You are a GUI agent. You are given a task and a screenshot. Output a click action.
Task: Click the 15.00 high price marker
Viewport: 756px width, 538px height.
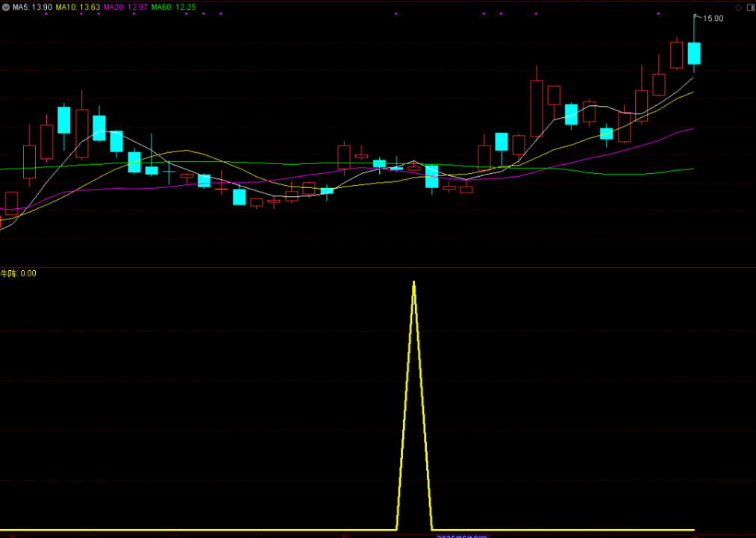713,19
